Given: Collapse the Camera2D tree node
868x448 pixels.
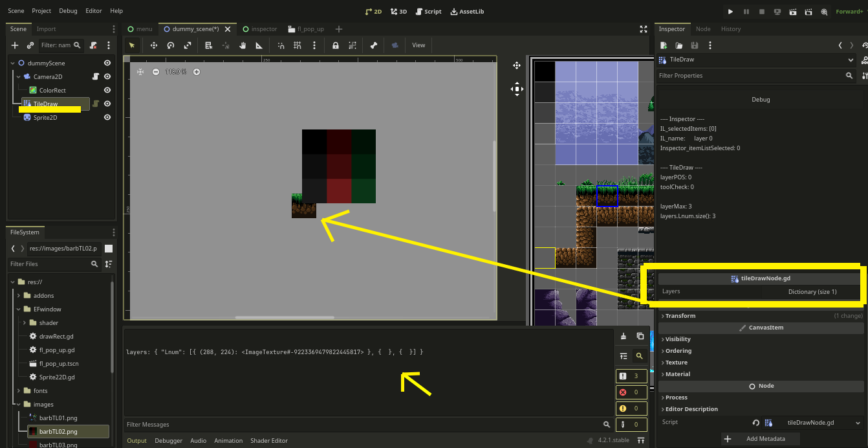Looking at the screenshot, I should click(x=19, y=77).
